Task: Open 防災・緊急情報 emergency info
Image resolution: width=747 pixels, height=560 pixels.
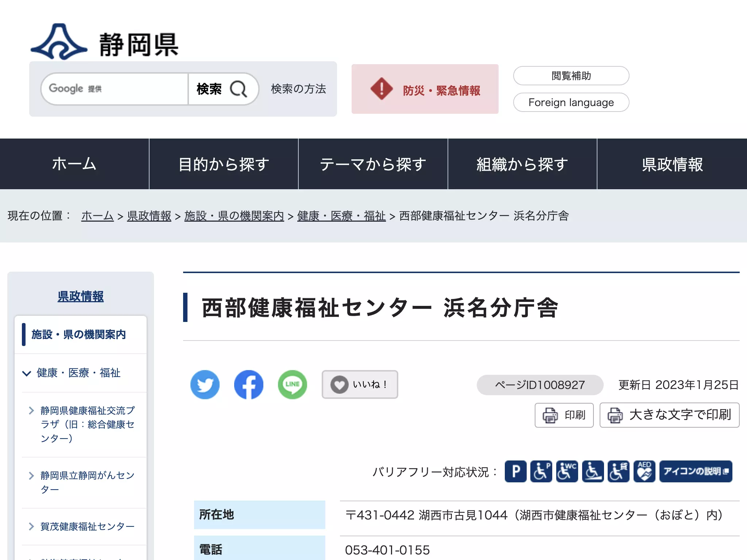Action: [425, 89]
